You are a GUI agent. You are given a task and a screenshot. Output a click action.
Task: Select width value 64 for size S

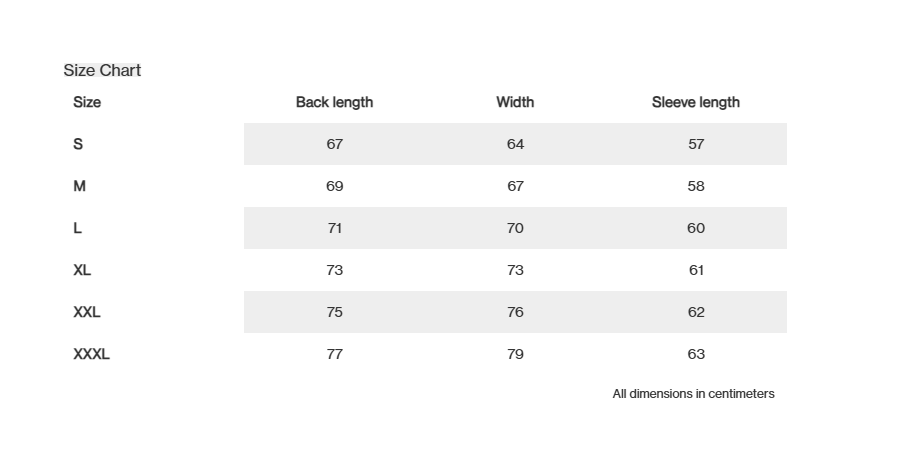tap(515, 144)
